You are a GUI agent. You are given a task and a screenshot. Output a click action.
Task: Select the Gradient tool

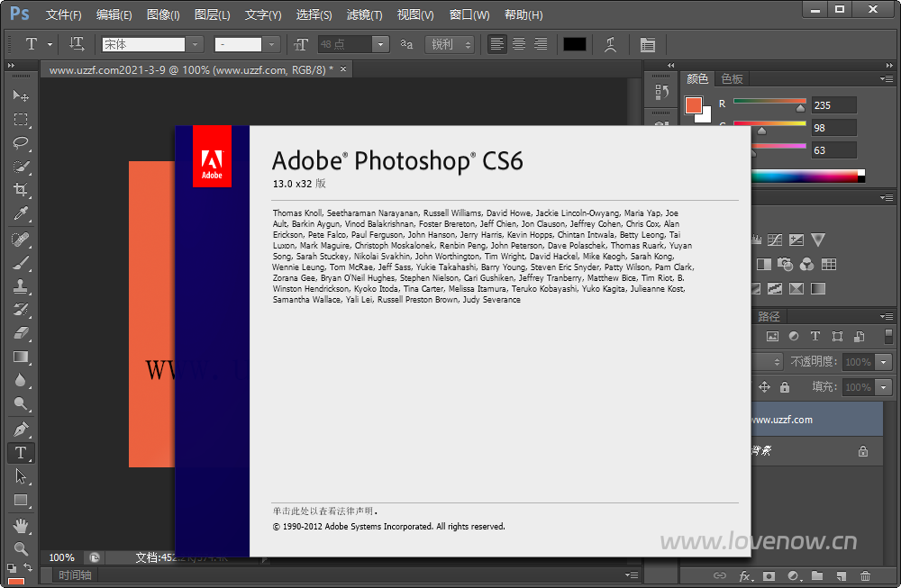coord(21,357)
